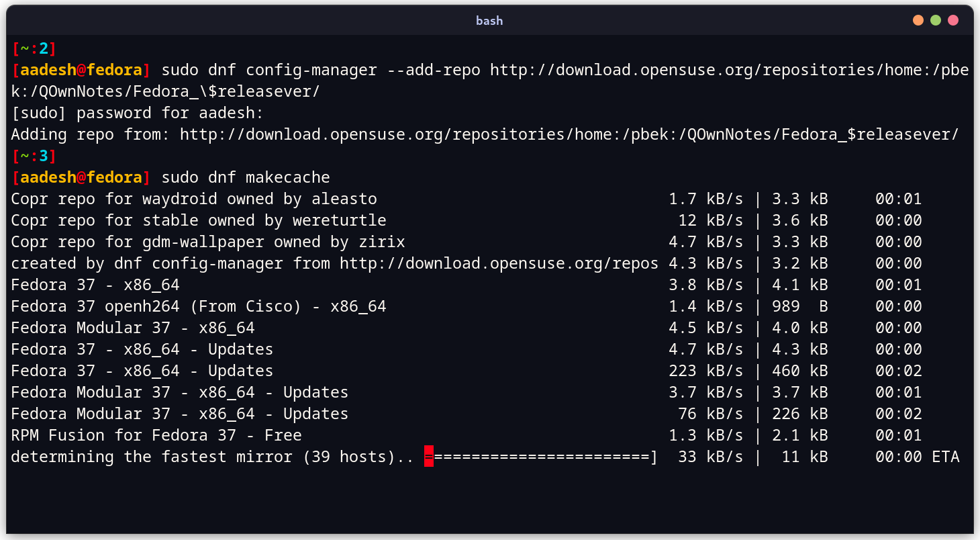Click the Fedora 37 openh264 Cisco line

[199, 306]
